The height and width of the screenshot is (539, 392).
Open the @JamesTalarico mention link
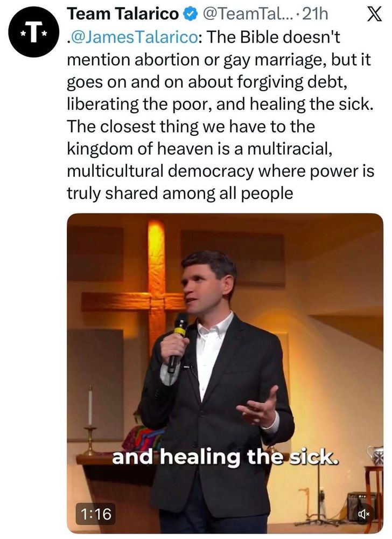(132, 37)
